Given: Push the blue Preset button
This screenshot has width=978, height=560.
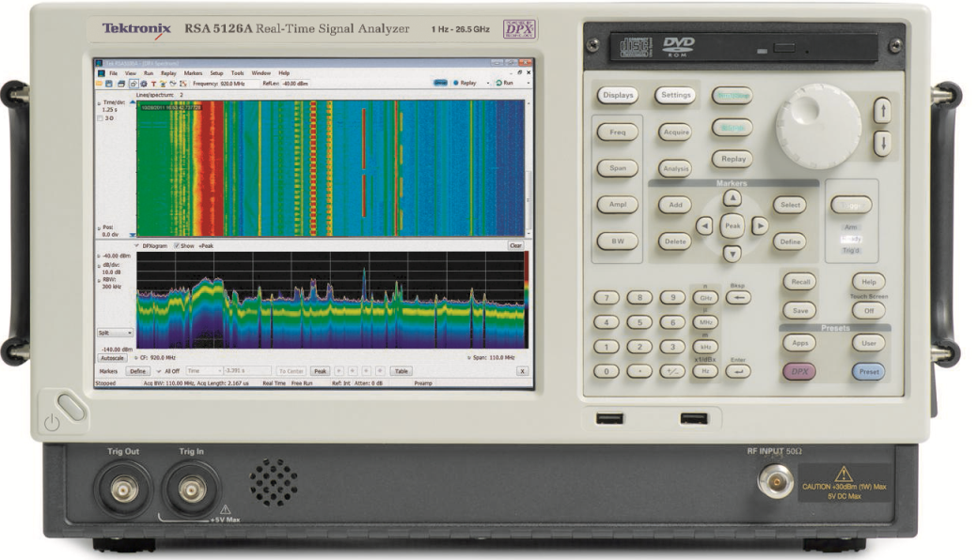Looking at the screenshot, I should coord(868,372).
